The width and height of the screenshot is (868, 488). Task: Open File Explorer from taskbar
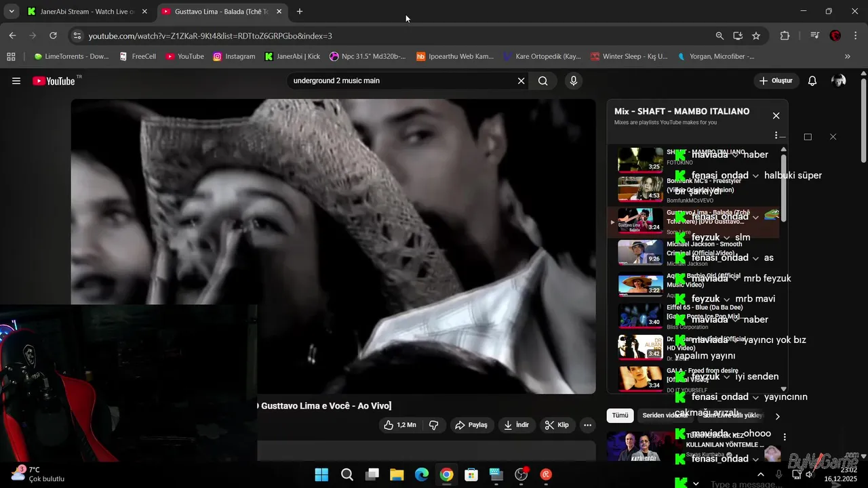pos(397,474)
